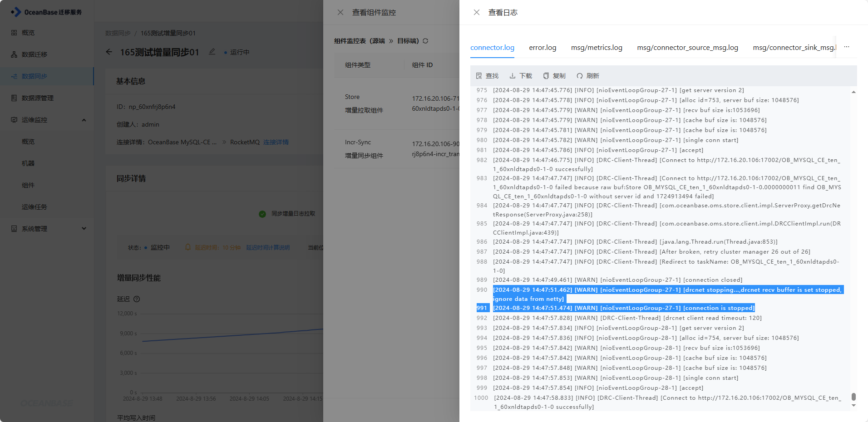The height and width of the screenshot is (422, 868).
Task: Click the green 同步增量日志拉取 check icon
Action: click(262, 214)
